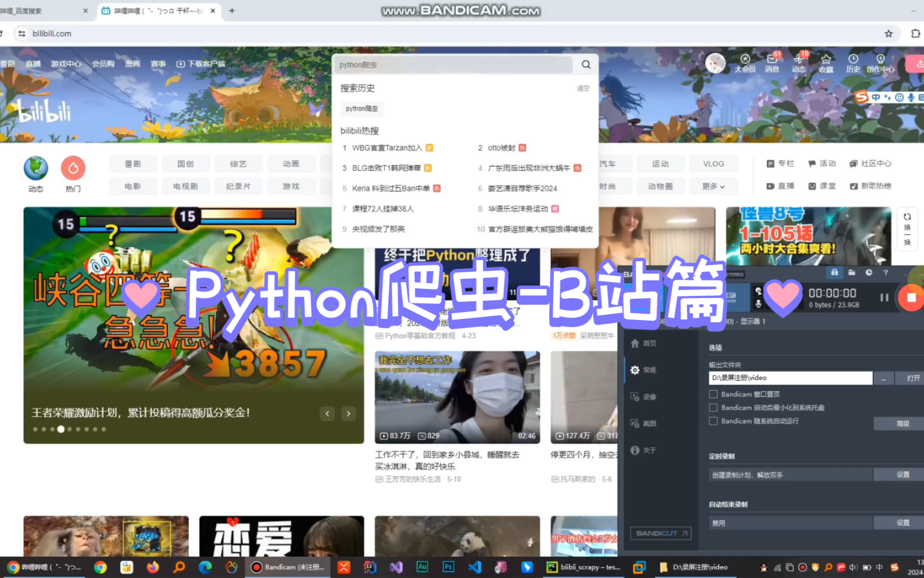
Task: Click the output folder browse '...' button
Action: coord(883,378)
